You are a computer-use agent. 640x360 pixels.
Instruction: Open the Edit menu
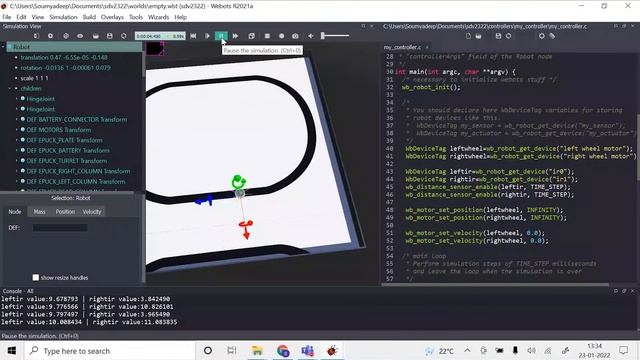21,17
